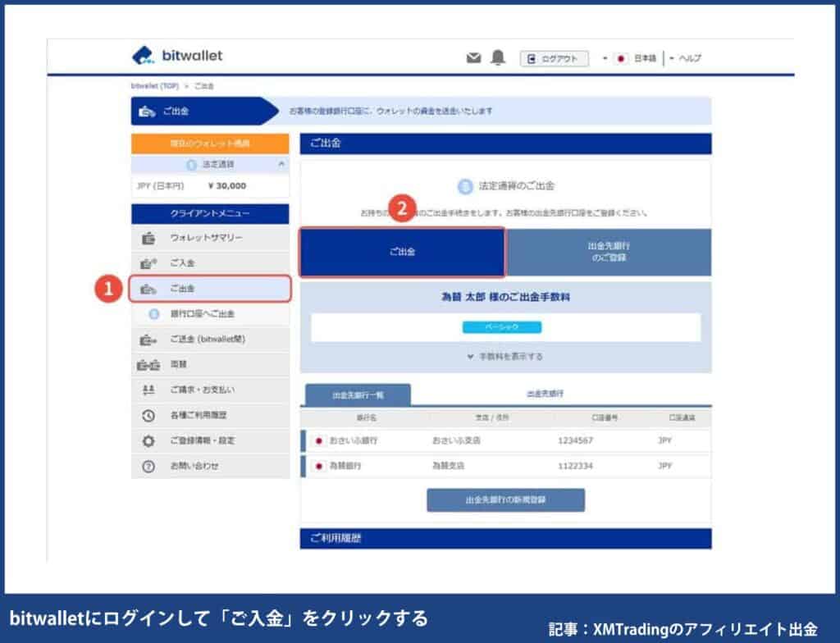Viewport: 840px width, 643px height.
Task: Click the ご利用履歴 section header
Action: [505, 539]
